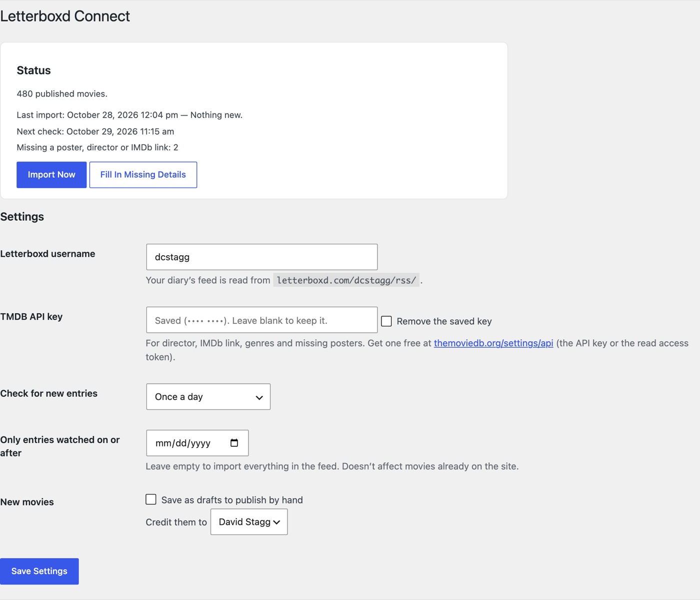Click the 'Only entries watched on or after' label
The width and height of the screenshot is (700, 600).
pos(60,446)
